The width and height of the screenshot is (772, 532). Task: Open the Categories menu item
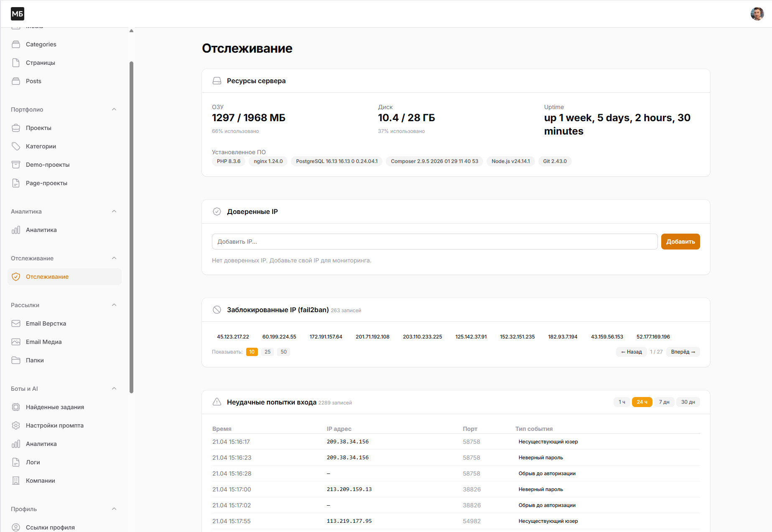point(41,44)
